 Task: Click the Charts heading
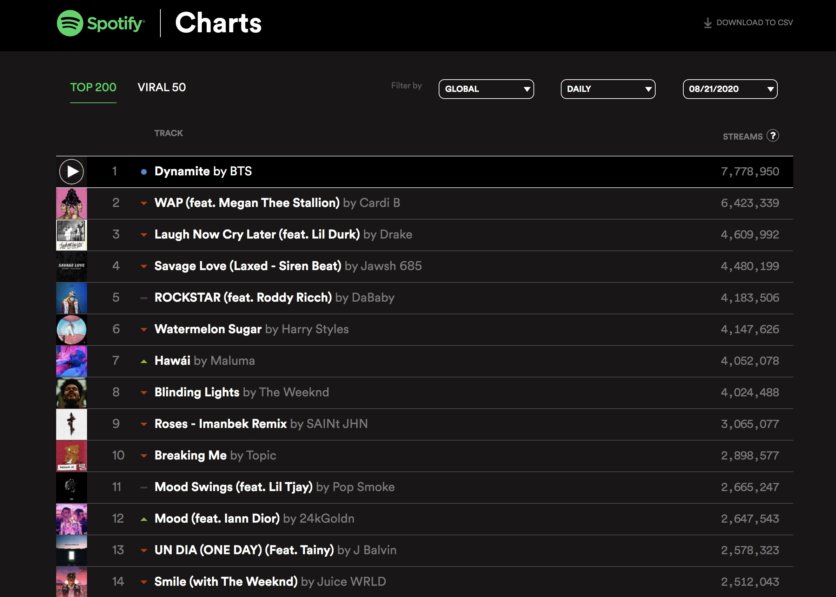tap(219, 23)
